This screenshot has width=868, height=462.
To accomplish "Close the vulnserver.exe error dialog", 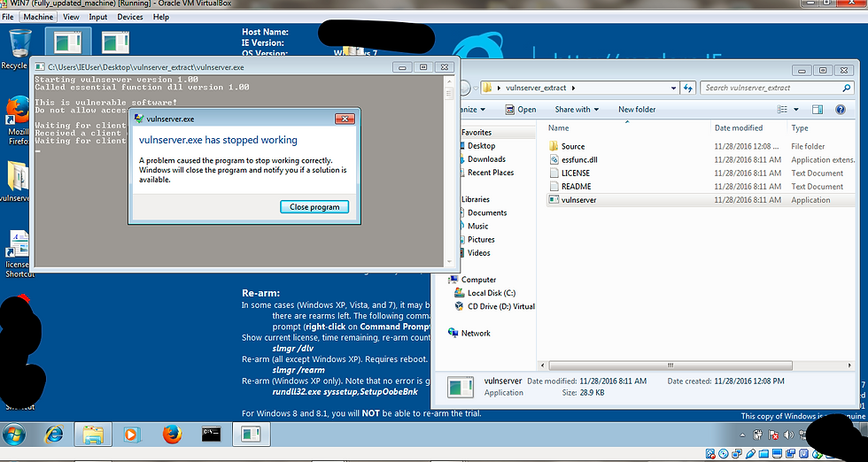I will 345,119.
